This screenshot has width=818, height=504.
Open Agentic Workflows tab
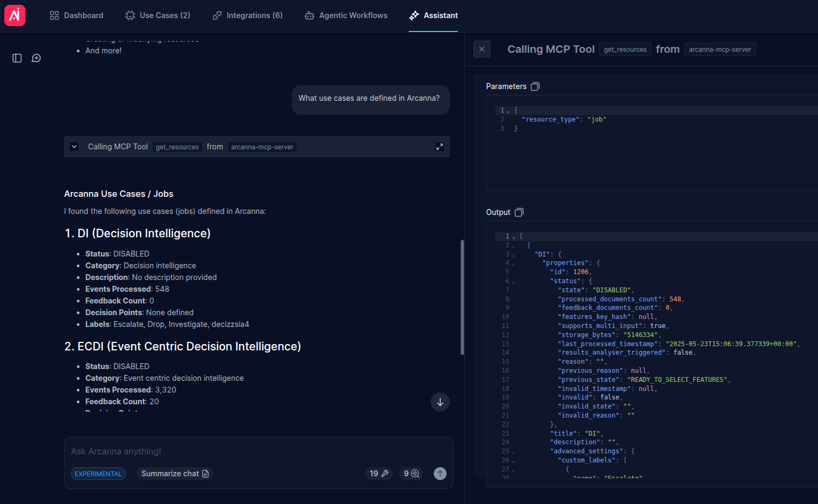346,15
